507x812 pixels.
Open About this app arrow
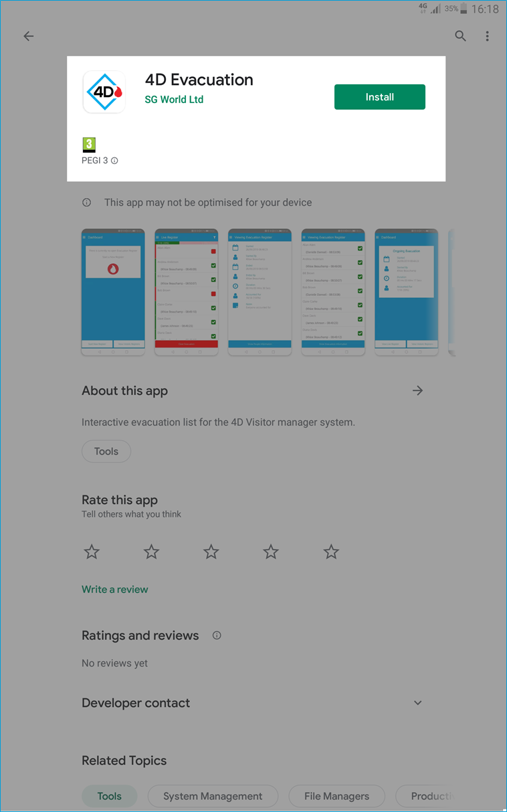pyautogui.click(x=418, y=390)
